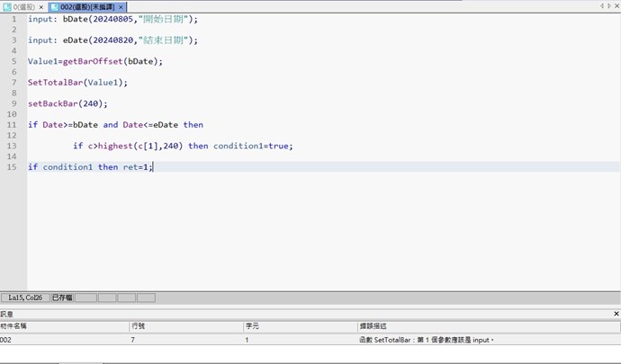Image resolution: width=621 pixels, height=364 pixels.
Task: Click the Ln15, Col26 status indicator
Action: (x=25, y=297)
